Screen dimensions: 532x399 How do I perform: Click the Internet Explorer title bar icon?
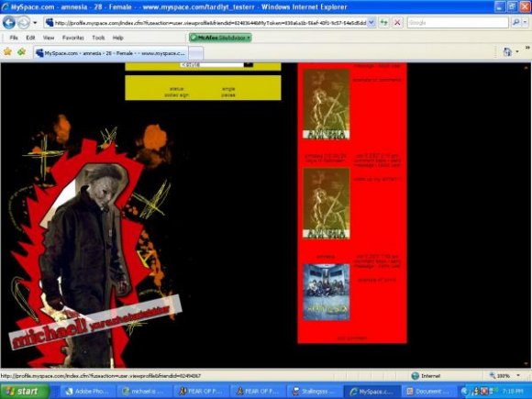[6, 6]
